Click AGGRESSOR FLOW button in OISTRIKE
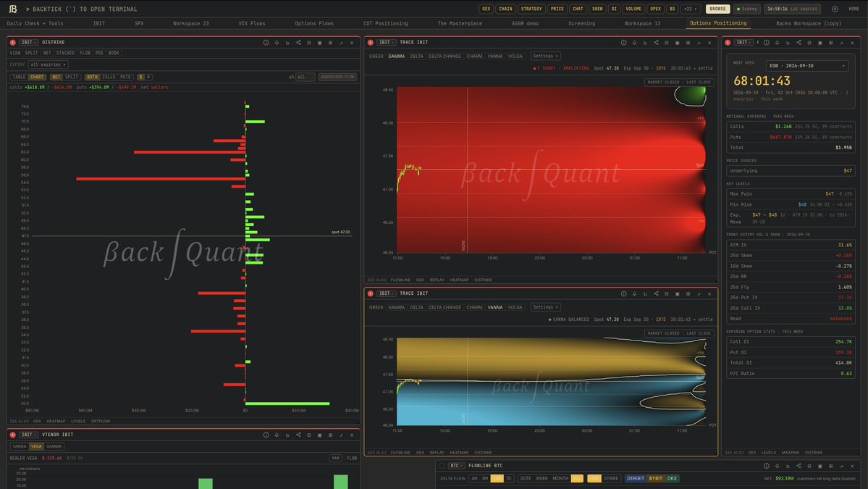Screen dimensions: 868x489 pos(337,77)
